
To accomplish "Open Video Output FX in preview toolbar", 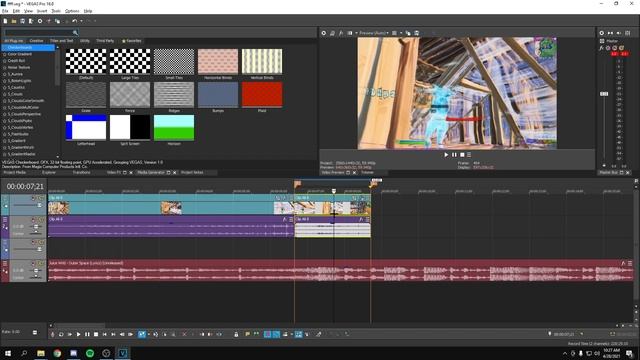I will coord(341,33).
